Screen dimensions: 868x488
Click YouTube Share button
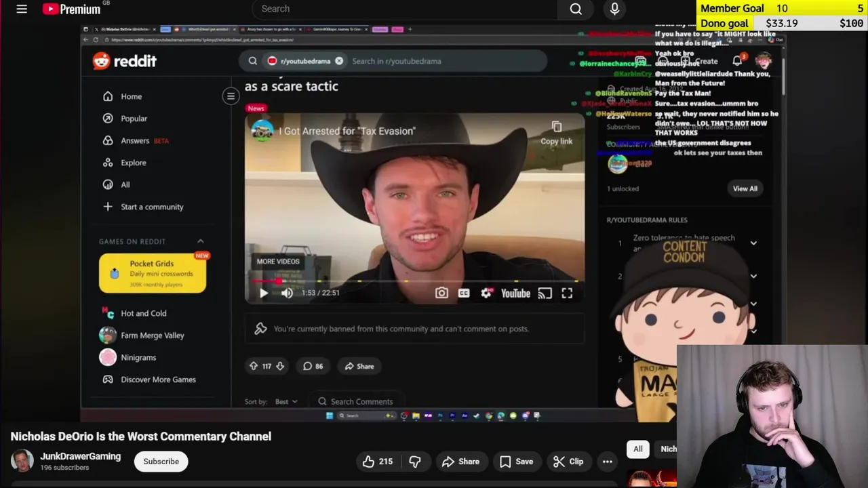pyautogui.click(x=460, y=462)
